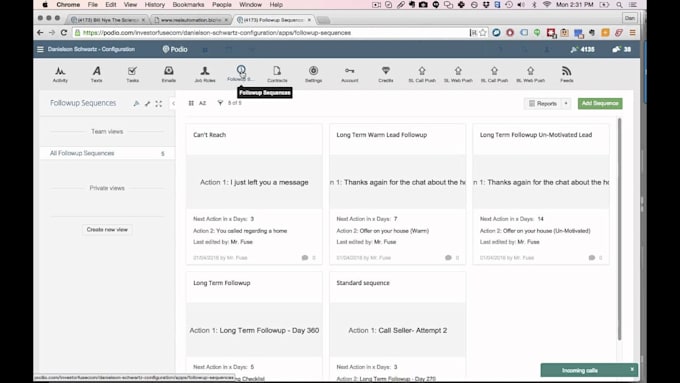Image resolution: width=680 pixels, height=383 pixels.
Task: Open the Long Term Followup card title
Action: pos(222,283)
